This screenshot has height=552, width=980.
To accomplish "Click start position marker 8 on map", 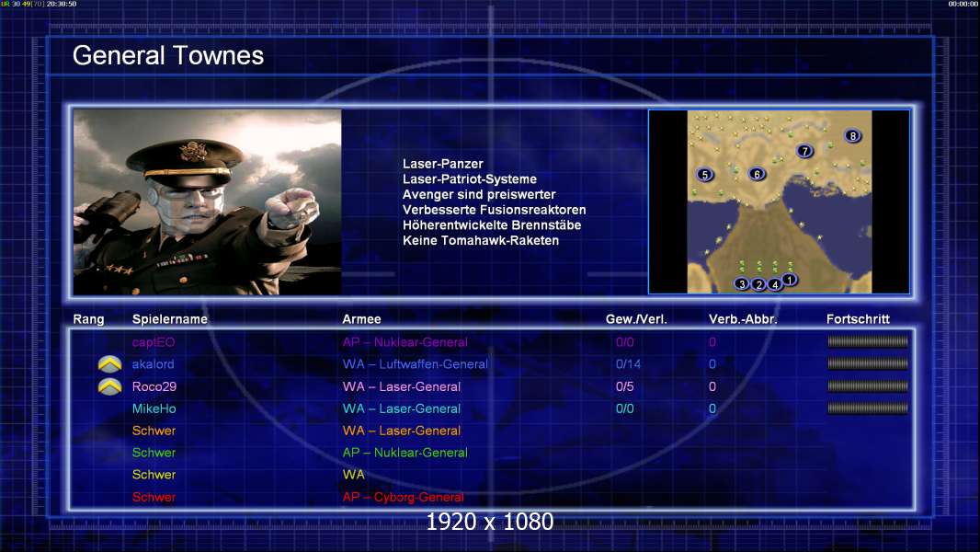I will click(x=852, y=135).
